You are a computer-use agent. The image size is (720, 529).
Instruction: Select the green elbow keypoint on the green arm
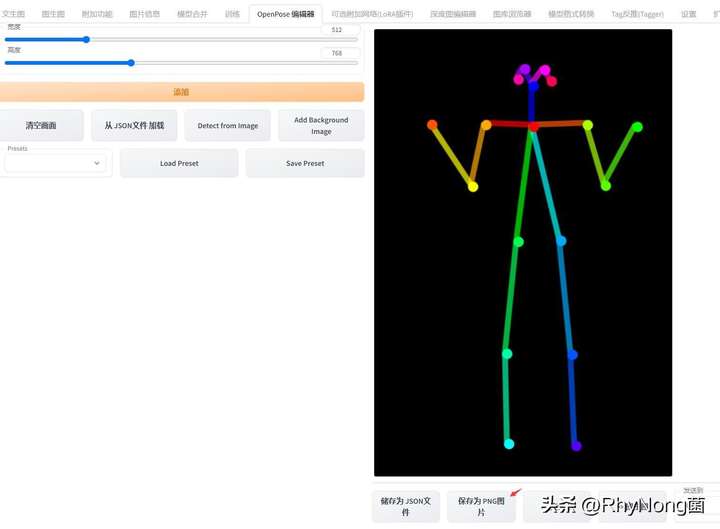click(606, 186)
